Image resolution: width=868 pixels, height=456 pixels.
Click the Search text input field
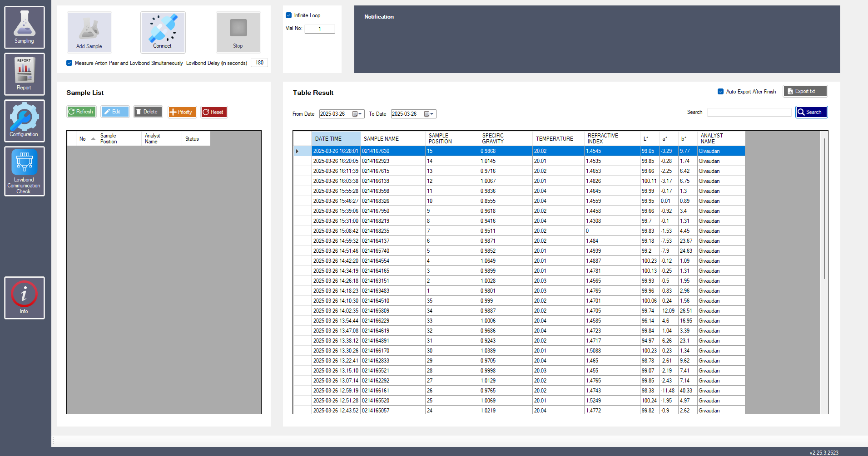(749, 113)
